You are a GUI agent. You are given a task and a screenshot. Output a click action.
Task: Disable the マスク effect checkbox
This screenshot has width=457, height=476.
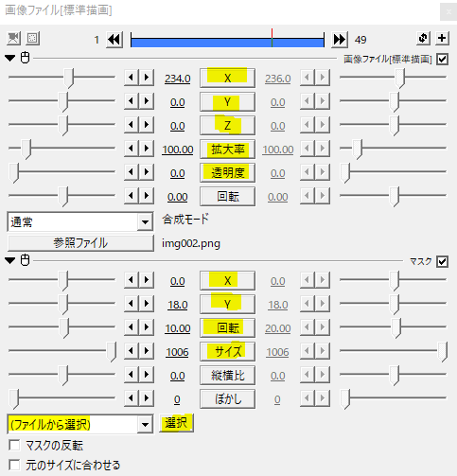coord(442,261)
